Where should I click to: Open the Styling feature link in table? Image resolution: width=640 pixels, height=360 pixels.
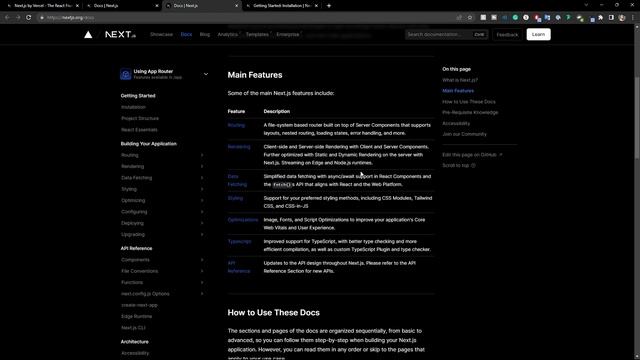tap(235, 198)
